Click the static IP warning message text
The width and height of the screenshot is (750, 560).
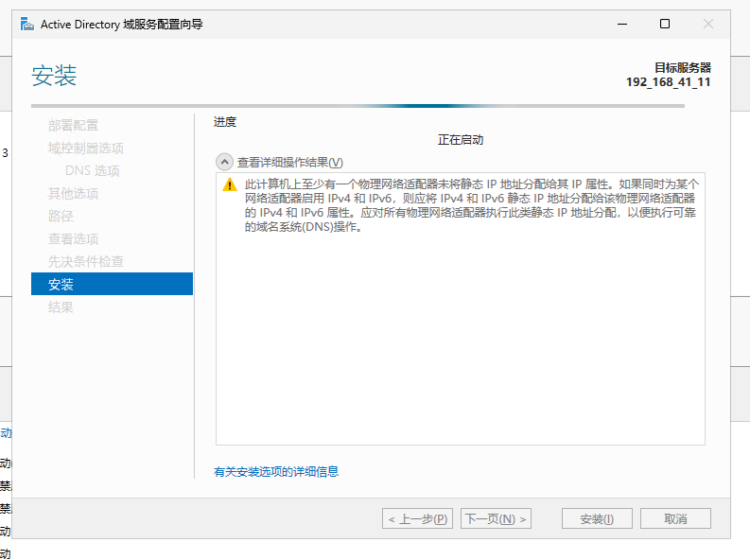coord(472,205)
